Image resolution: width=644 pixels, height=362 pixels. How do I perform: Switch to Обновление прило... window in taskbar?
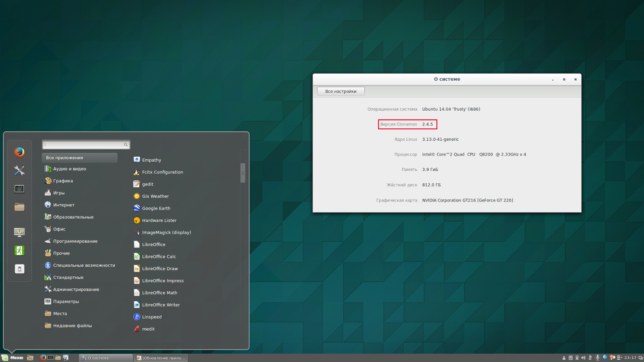tap(161, 358)
